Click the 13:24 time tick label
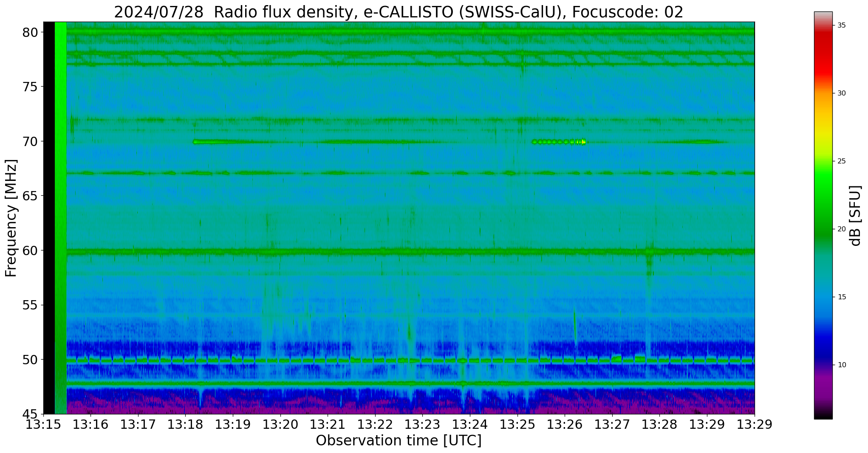The height and width of the screenshot is (453, 868). [x=470, y=425]
